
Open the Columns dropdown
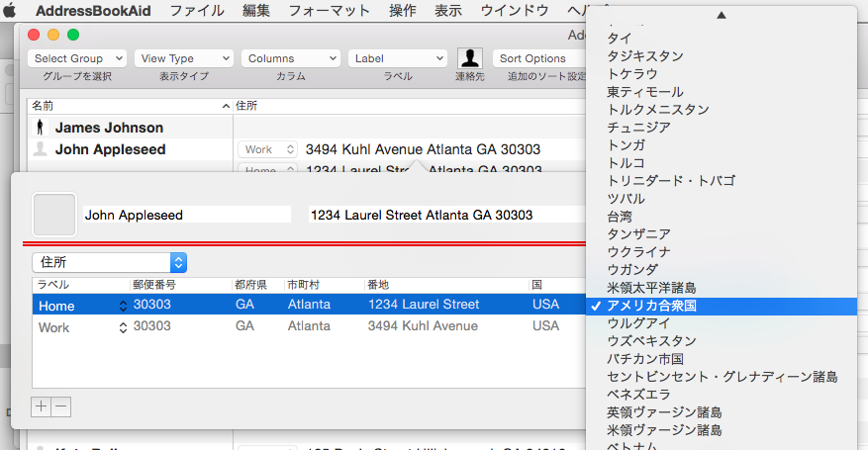[291, 58]
